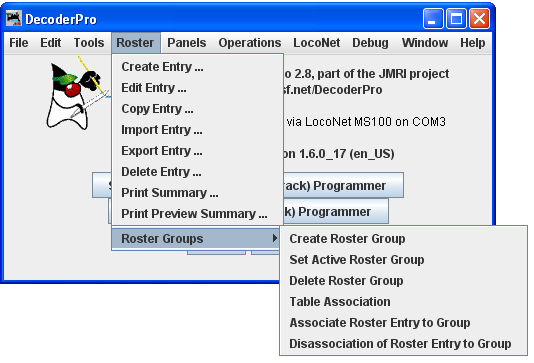Choose Disassociation of Roster Entry to Group
Viewport: 534px width, 363px height.
404,344
